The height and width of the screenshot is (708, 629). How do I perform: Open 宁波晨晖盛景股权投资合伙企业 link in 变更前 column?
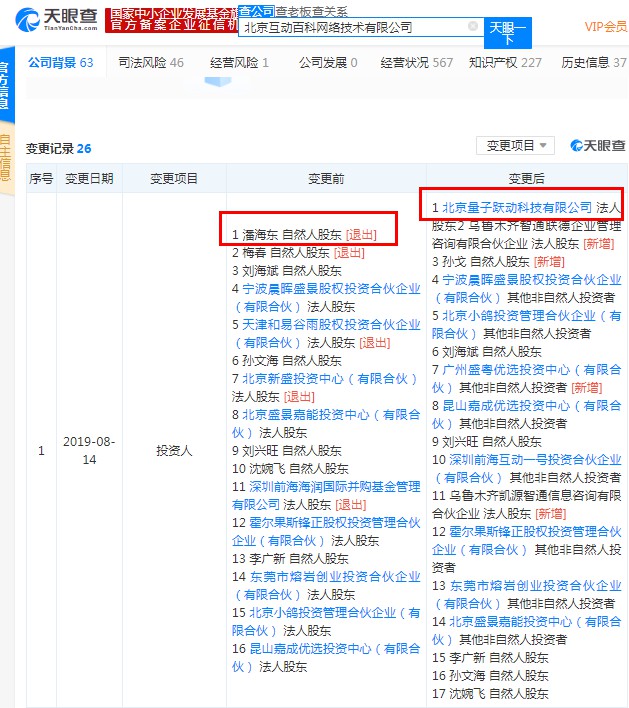[326, 298]
